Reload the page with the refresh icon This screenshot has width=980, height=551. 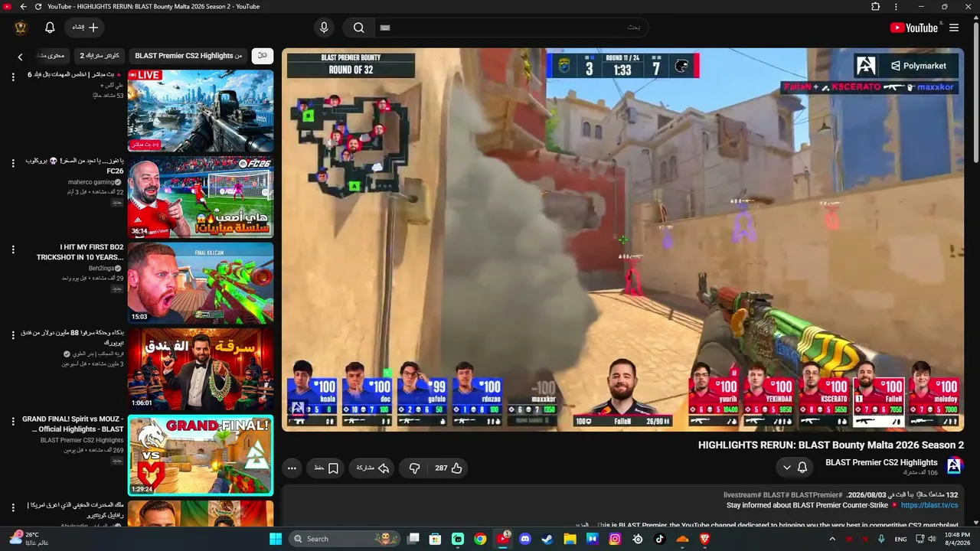coord(38,7)
